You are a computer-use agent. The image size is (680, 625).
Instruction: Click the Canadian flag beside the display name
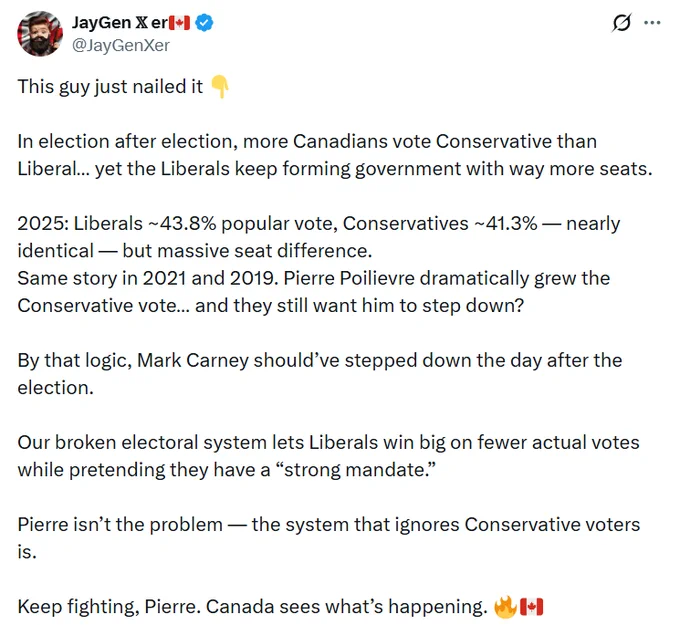[x=179, y=23]
